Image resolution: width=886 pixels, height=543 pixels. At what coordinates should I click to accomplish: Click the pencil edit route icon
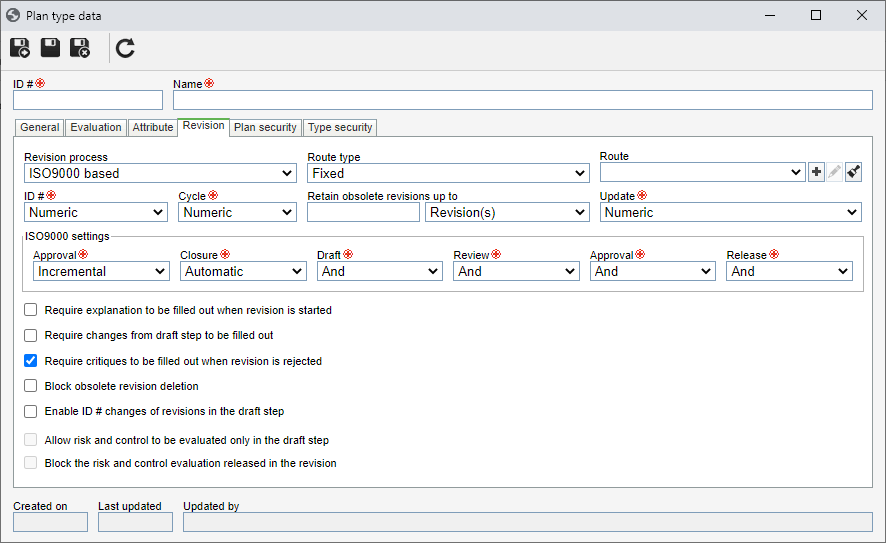click(x=835, y=172)
